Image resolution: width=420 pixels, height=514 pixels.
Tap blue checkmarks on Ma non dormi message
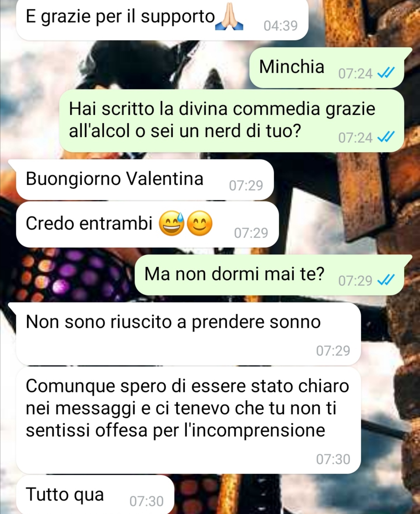(x=386, y=280)
